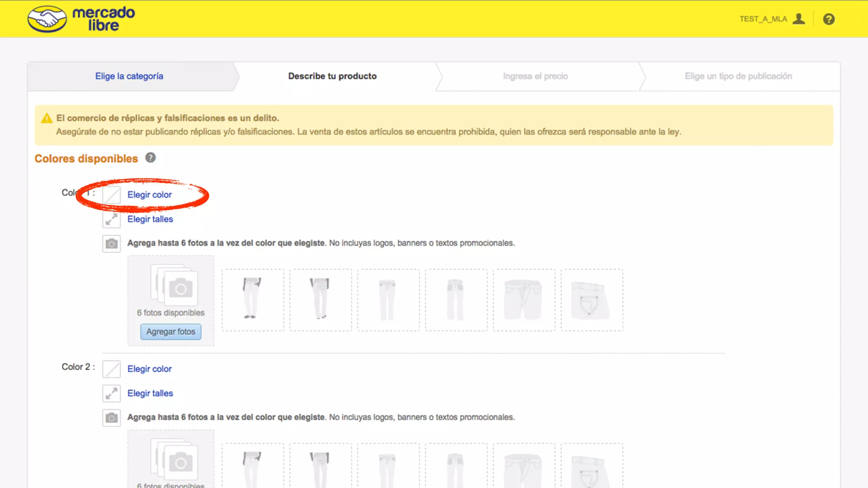The image size is (868, 488).
Task: Click Elegir color link for Color 1
Action: tap(150, 195)
